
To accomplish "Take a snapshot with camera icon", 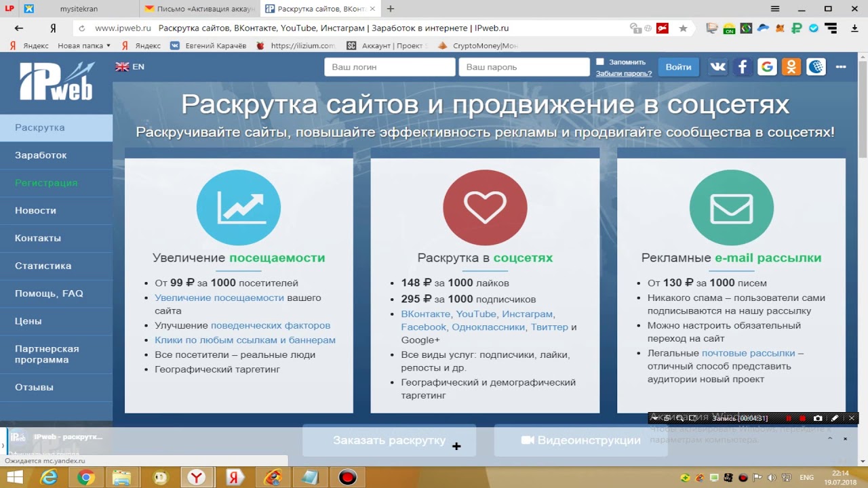I will click(818, 418).
